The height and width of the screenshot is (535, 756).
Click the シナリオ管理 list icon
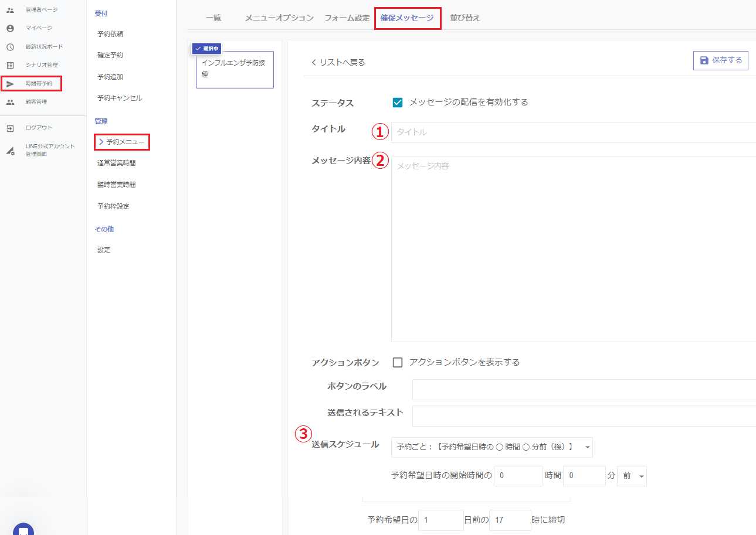pyautogui.click(x=10, y=65)
